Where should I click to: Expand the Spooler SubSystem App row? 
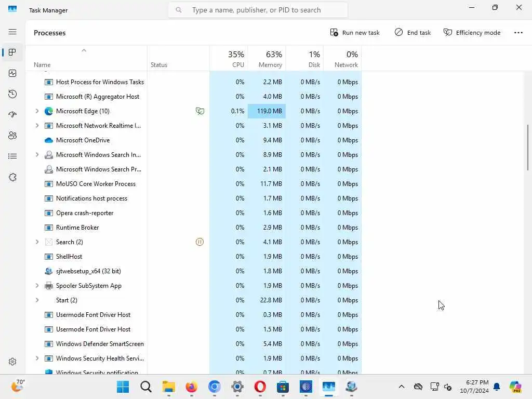pos(37,286)
